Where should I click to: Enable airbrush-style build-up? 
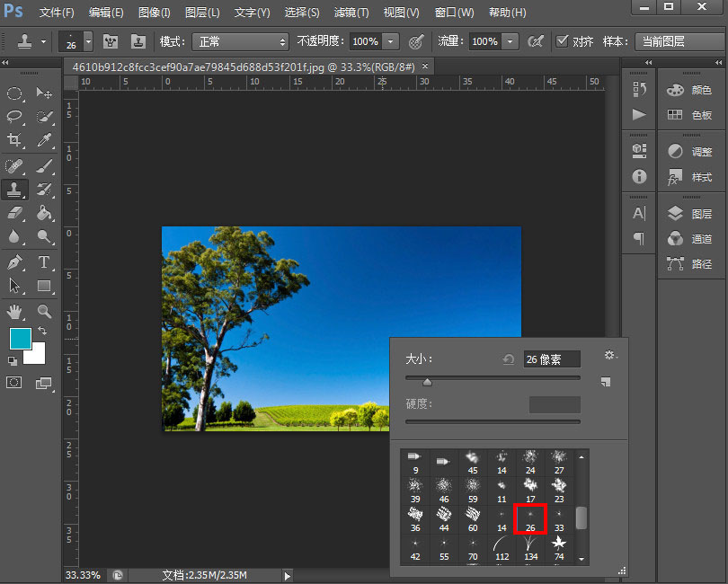click(536, 42)
